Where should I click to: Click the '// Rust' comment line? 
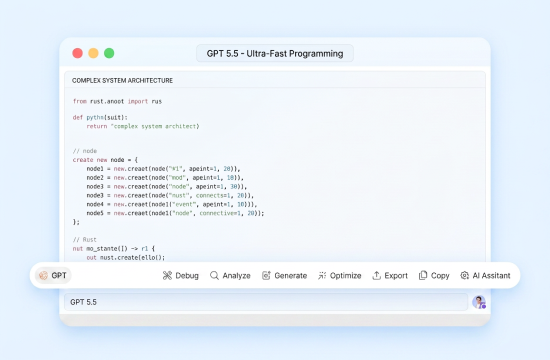click(85, 240)
